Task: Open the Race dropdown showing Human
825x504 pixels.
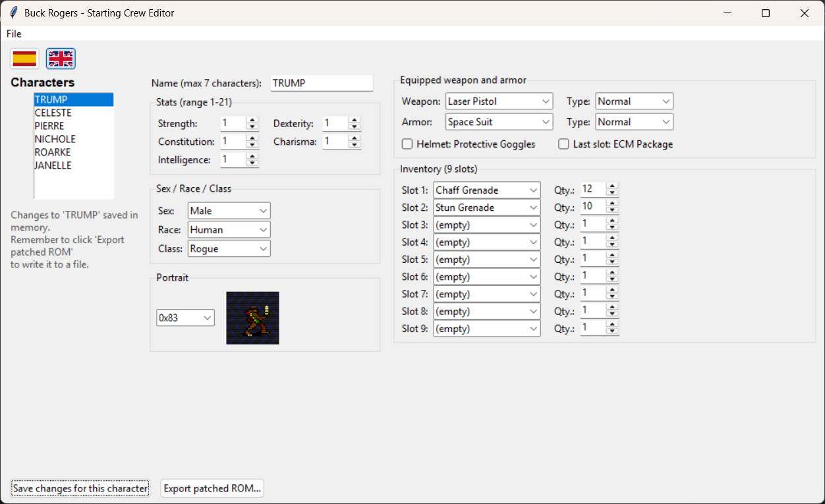Action: 229,230
